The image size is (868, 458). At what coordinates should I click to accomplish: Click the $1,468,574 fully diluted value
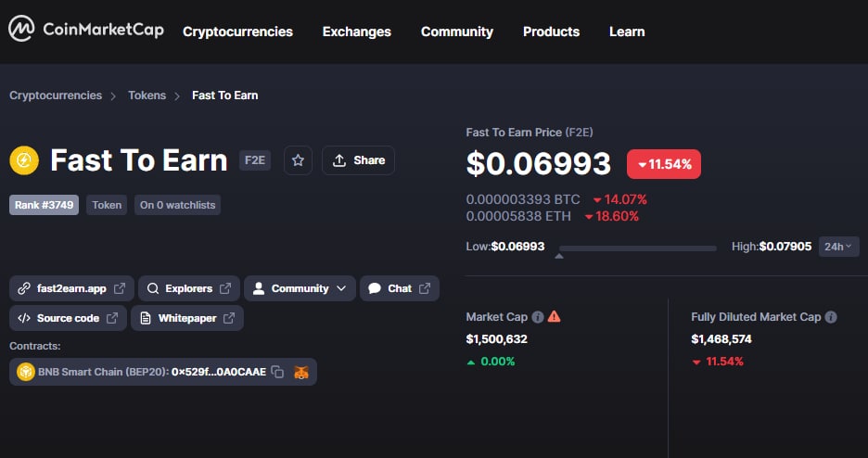click(721, 339)
